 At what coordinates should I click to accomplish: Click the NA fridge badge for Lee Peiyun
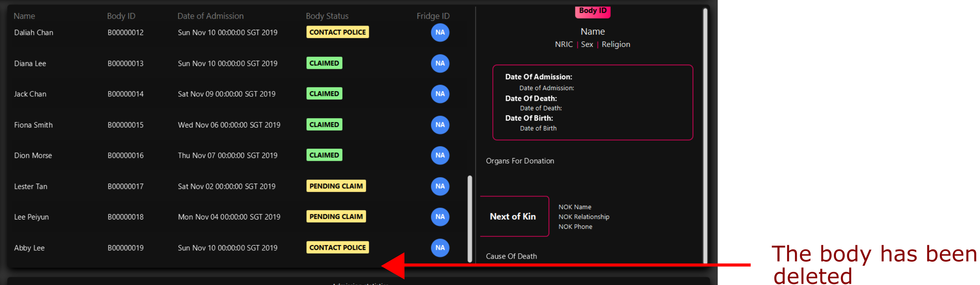point(440,217)
